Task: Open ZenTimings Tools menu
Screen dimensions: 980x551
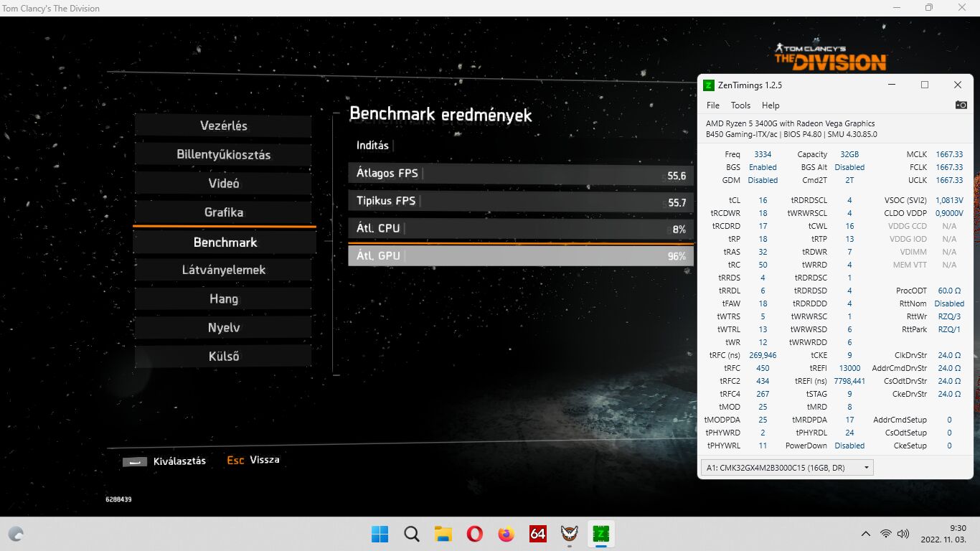Action: pyautogui.click(x=740, y=105)
